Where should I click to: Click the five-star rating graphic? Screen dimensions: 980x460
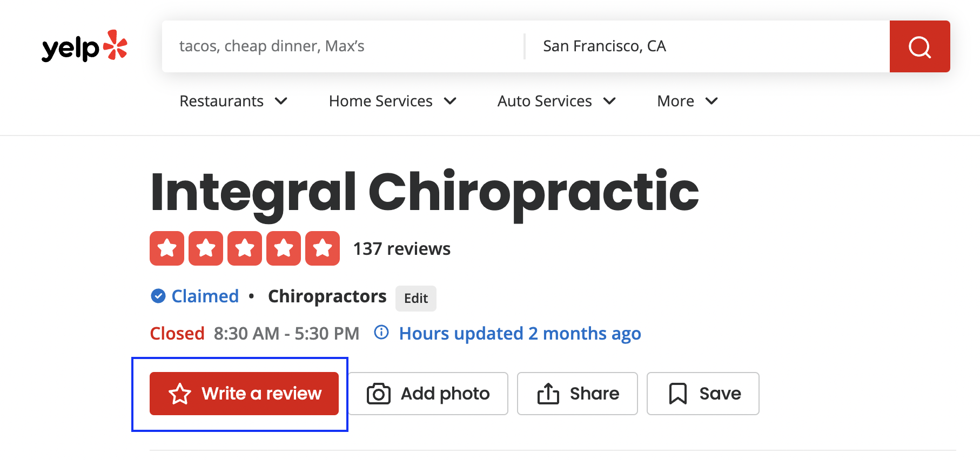(x=245, y=248)
